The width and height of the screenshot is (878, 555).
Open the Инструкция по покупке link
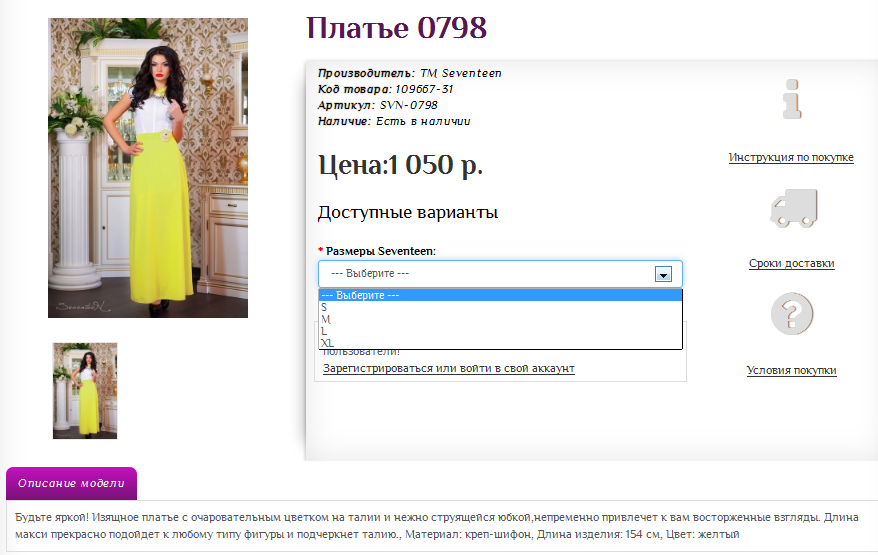(x=791, y=157)
